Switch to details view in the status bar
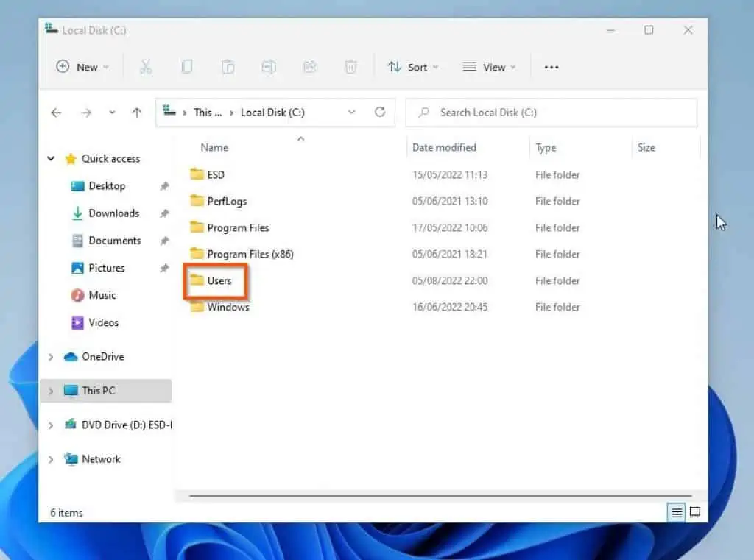 (676, 513)
